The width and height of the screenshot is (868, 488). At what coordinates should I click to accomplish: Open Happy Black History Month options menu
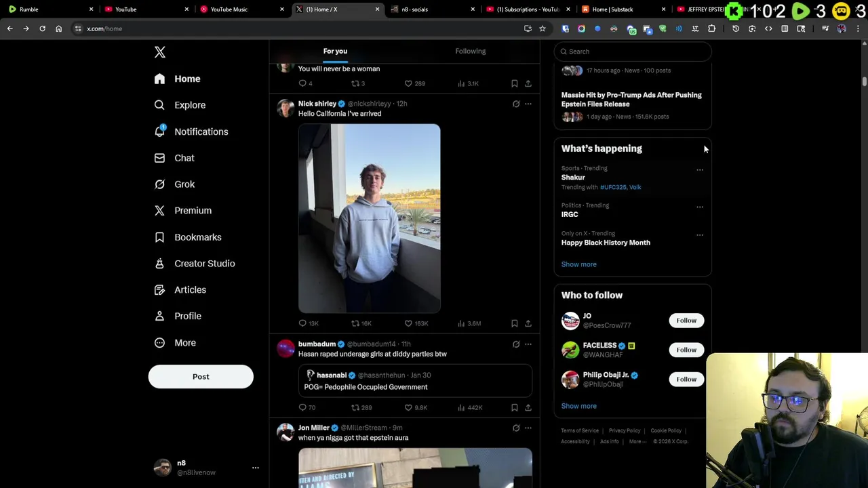click(x=700, y=235)
